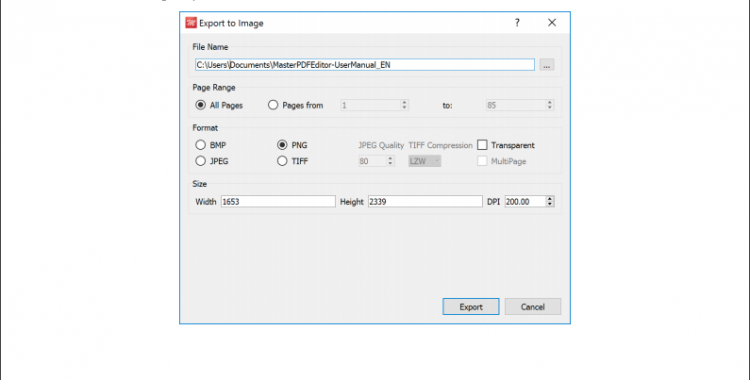This screenshot has height=380, width=750.
Task: Click the JPEG Quality spinbox
Action: [x=376, y=161]
